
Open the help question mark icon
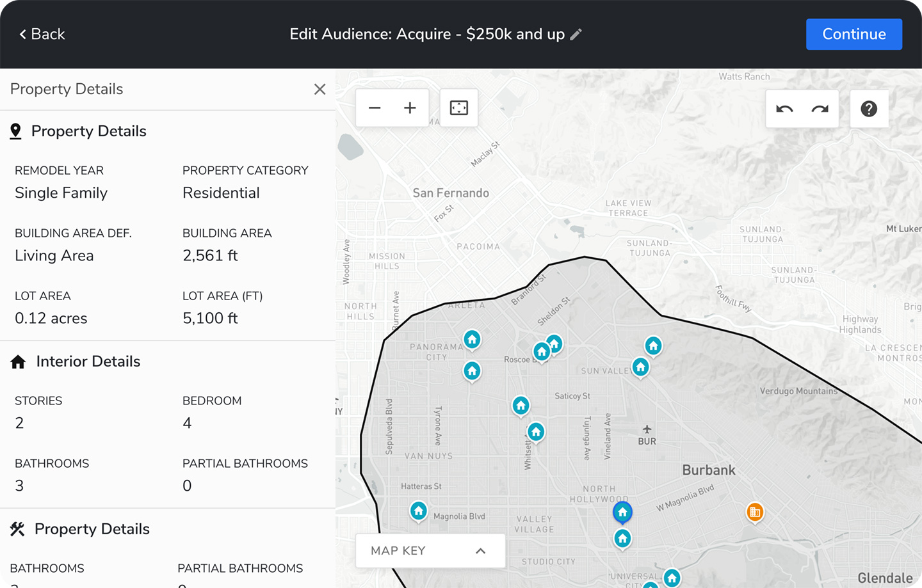point(869,109)
